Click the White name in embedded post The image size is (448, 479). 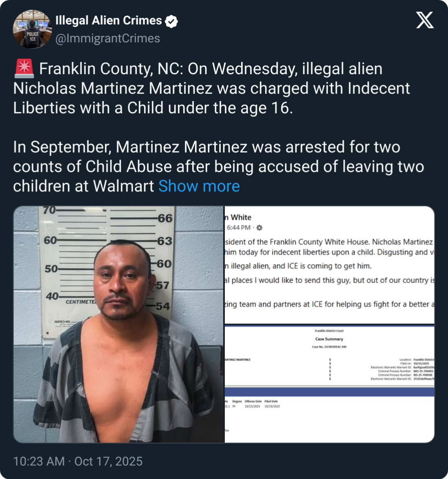(x=241, y=217)
